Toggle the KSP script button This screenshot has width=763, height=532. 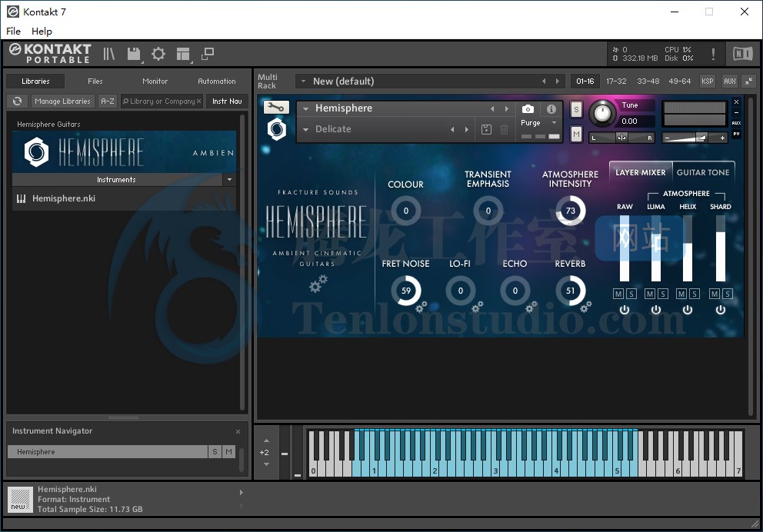pos(708,81)
